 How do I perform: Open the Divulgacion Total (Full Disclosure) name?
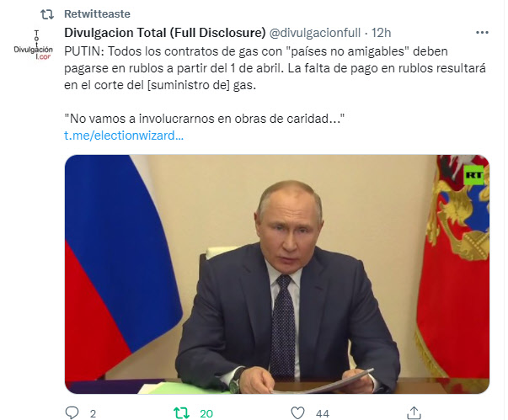tap(165, 33)
